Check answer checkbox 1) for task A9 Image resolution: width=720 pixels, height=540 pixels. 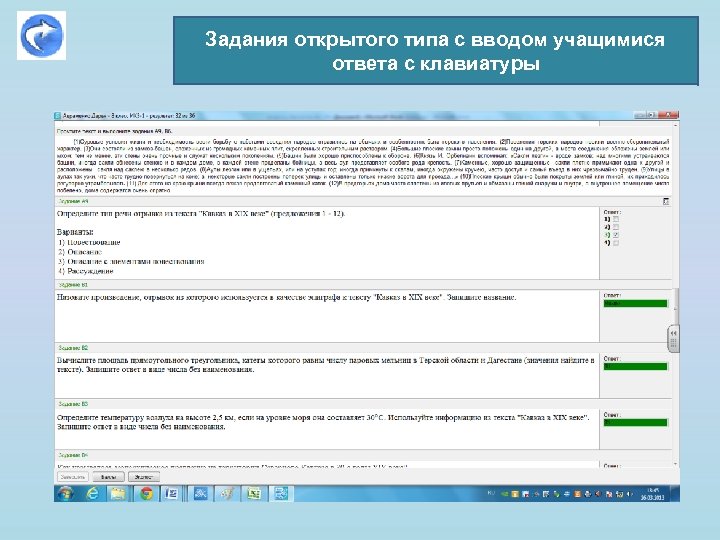[616, 219]
